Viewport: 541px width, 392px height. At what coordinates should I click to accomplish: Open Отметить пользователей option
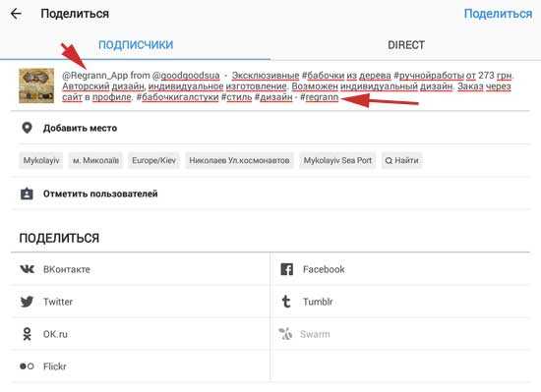tap(270, 194)
